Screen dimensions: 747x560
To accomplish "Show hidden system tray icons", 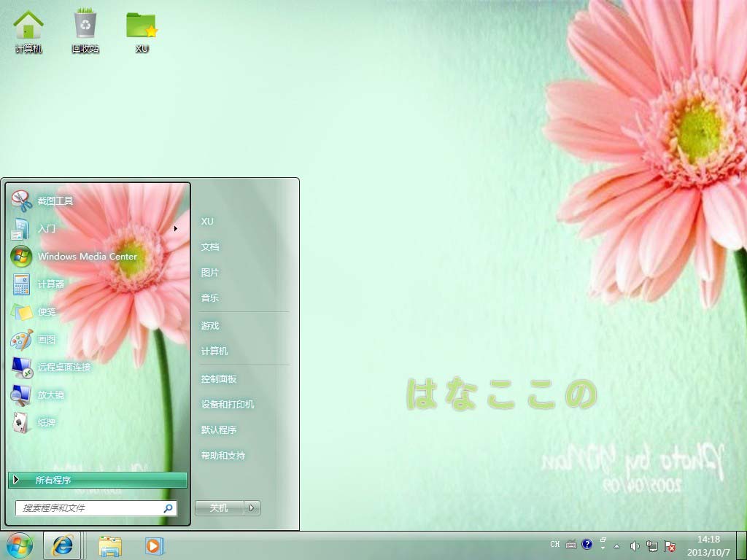I will [617, 545].
